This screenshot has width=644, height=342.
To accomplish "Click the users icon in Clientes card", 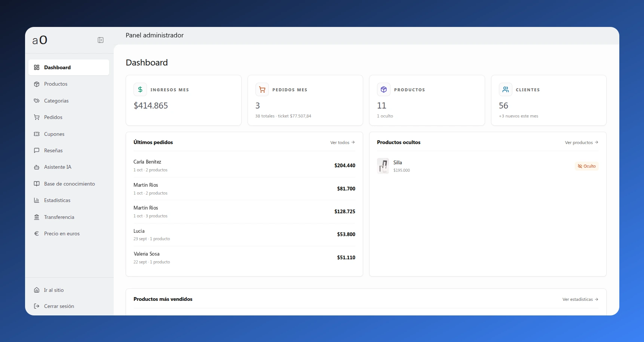I will [506, 89].
